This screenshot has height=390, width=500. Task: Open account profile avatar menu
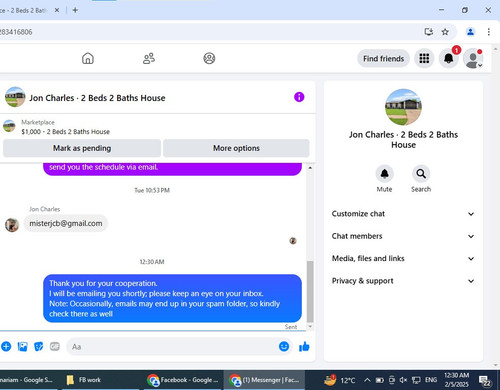[x=473, y=58]
